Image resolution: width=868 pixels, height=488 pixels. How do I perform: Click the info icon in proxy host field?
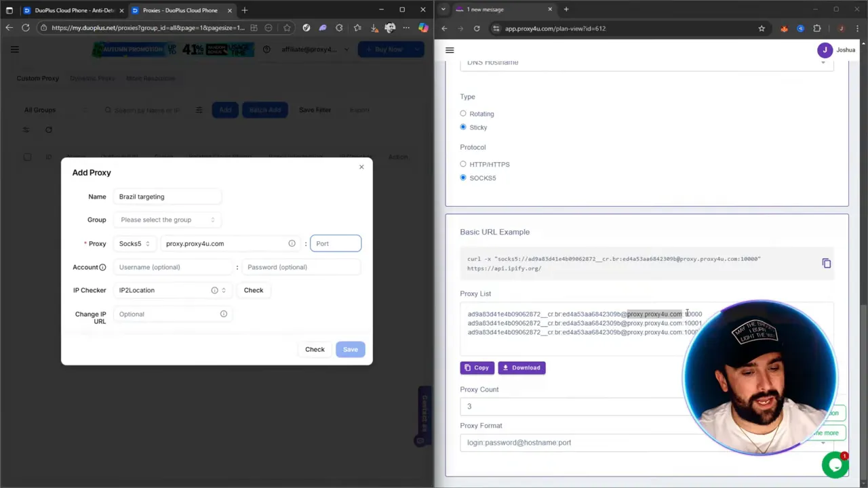292,243
